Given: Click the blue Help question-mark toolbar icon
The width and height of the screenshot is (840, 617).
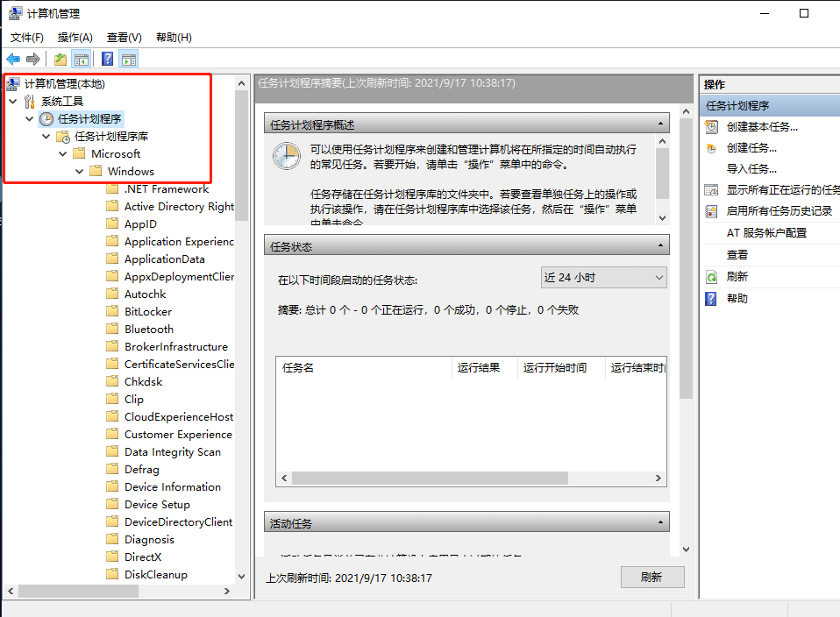Looking at the screenshot, I should pos(107,60).
